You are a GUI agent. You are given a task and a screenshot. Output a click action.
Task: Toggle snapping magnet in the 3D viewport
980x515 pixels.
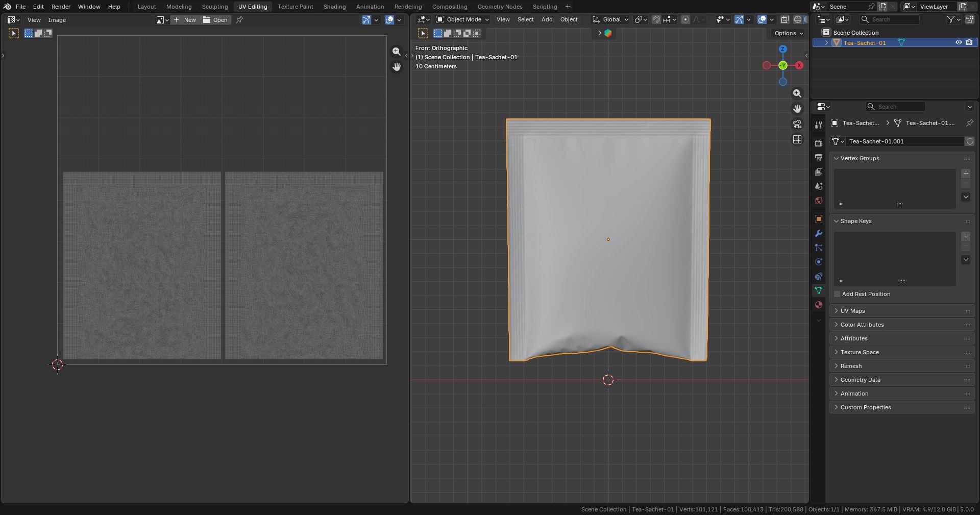(656, 19)
